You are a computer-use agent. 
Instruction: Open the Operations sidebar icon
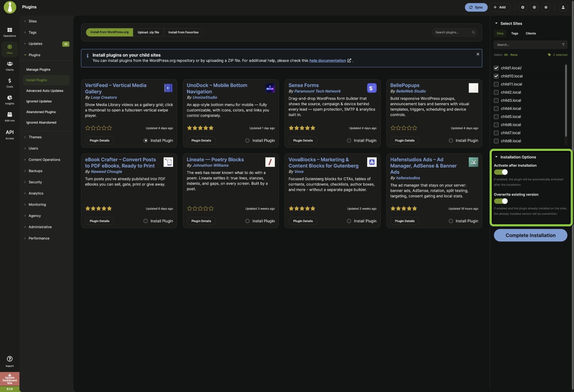point(9,32)
